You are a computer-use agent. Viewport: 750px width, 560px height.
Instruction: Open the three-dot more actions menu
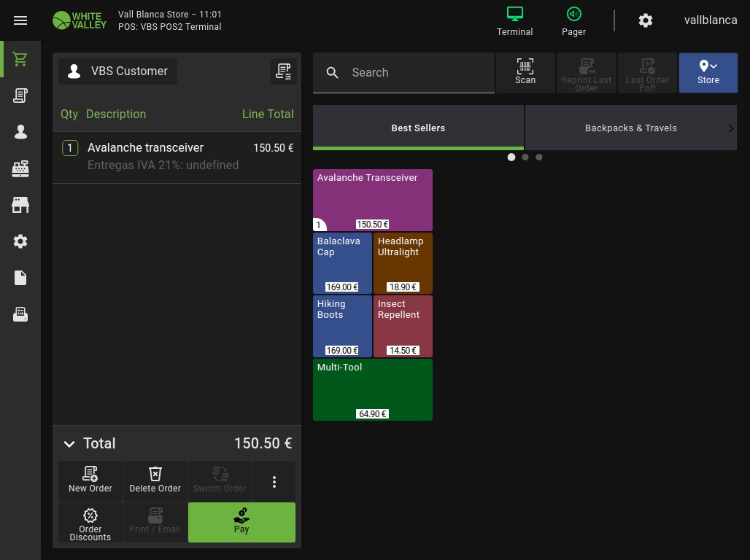coord(274,481)
